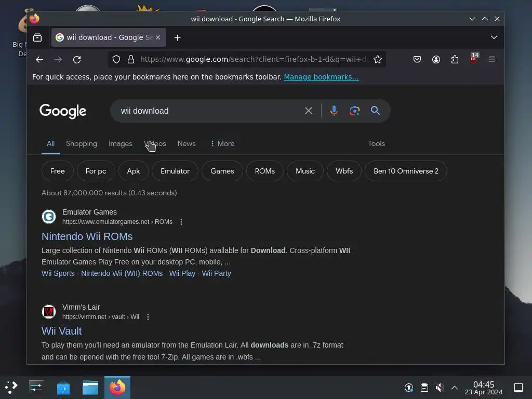This screenshot has width=532, height=399.
Task: Open the search Tools options
Action: pos(376,143)
